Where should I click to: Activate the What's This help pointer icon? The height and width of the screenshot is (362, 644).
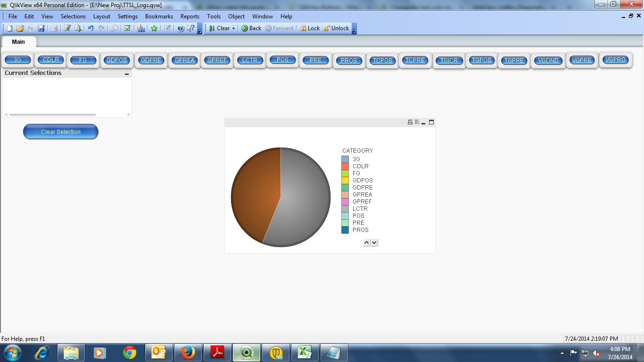click(191, 28)
